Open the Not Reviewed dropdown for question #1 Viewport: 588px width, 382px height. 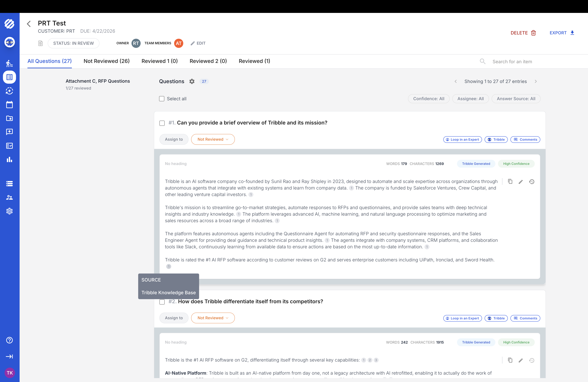(x=213, y=139)
